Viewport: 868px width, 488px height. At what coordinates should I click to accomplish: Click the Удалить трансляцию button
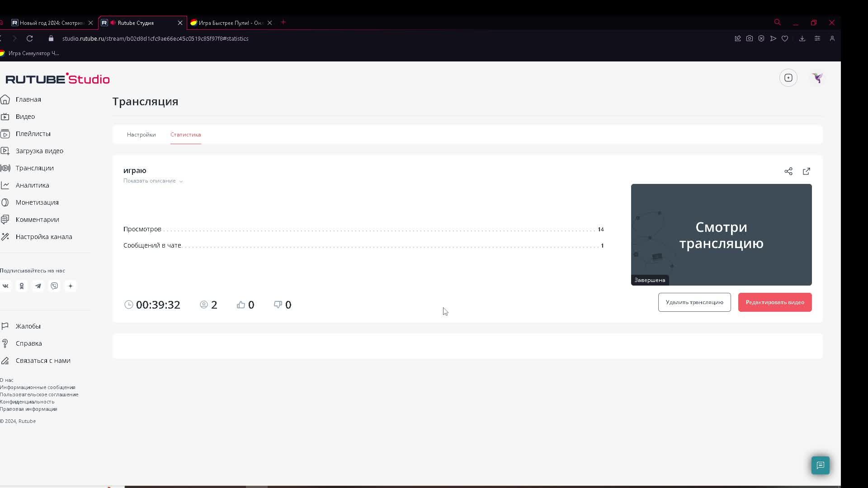[694, 302]
